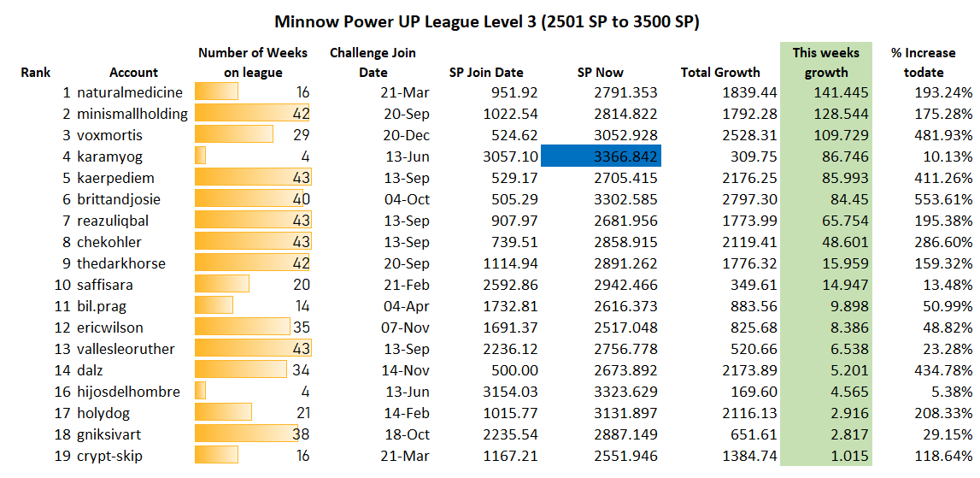Select the hijosdelhombre account cell

(129, 392)
